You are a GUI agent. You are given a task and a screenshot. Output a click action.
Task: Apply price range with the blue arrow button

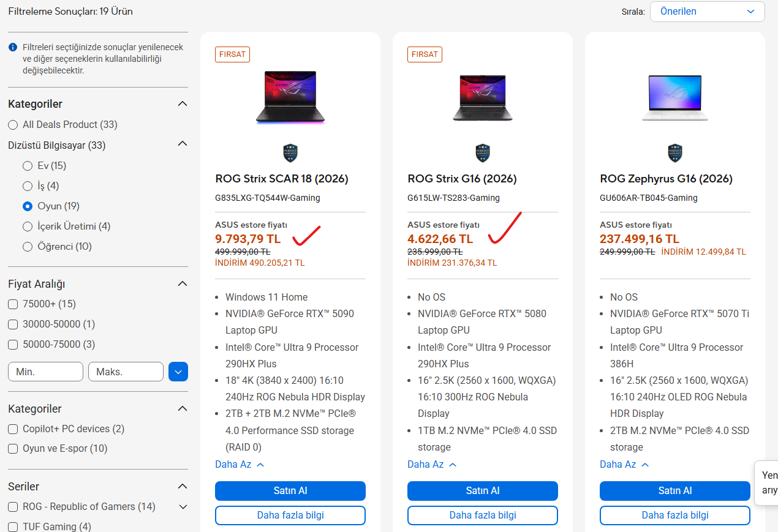(x=178, y=372)
